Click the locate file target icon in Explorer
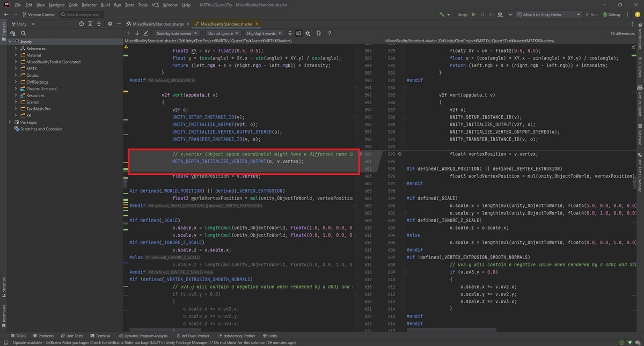This screenshot has height=346, width=644. 82,24
